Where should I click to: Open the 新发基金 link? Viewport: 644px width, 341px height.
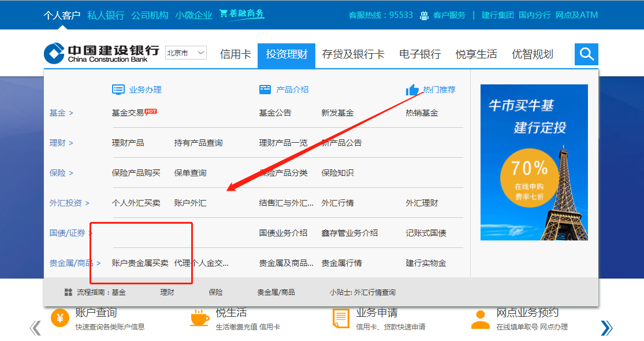(338, 113)
